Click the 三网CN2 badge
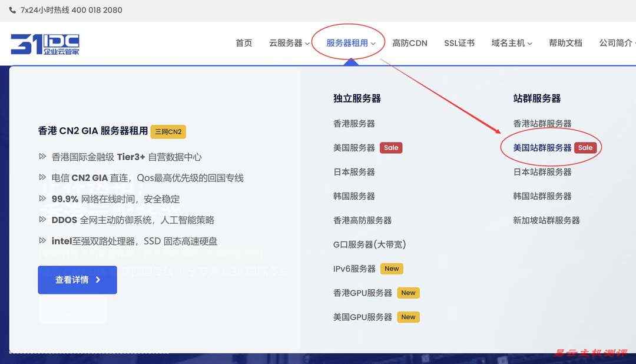Viewport: 636px width, 364px height. [x=168, y=132]
